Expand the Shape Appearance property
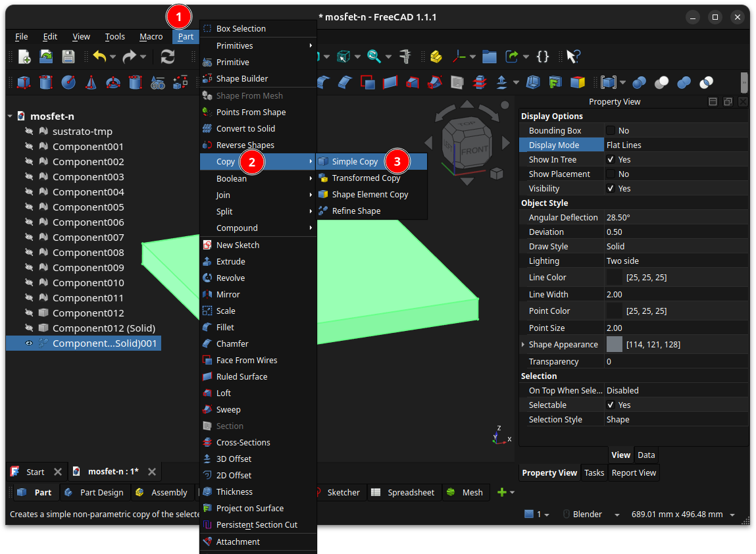Screen dimensions: 756x554 click(x=523, y=344)
